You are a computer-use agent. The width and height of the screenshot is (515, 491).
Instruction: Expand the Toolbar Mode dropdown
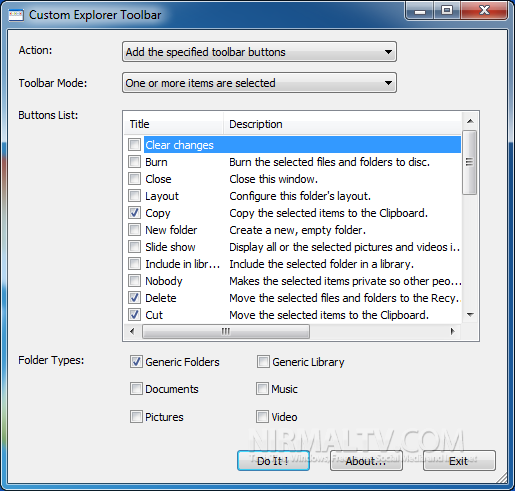click(259, 83)
